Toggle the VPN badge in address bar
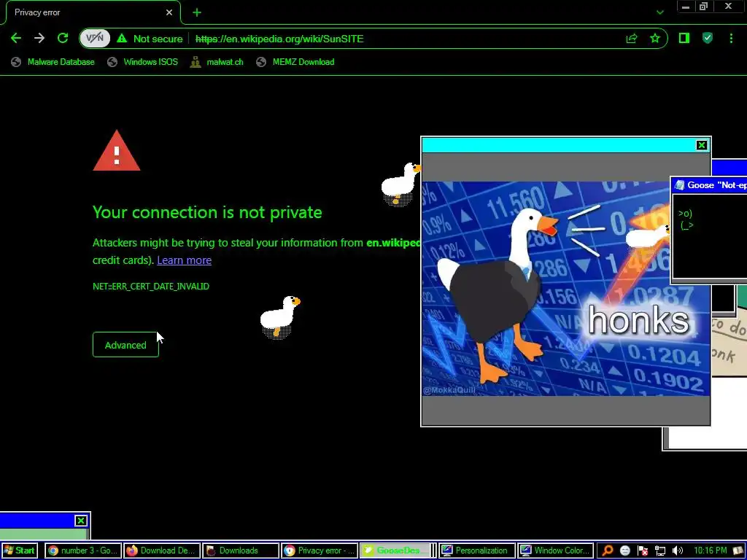Viewport: 747px width, 560px height. click(x=95, y=39)
